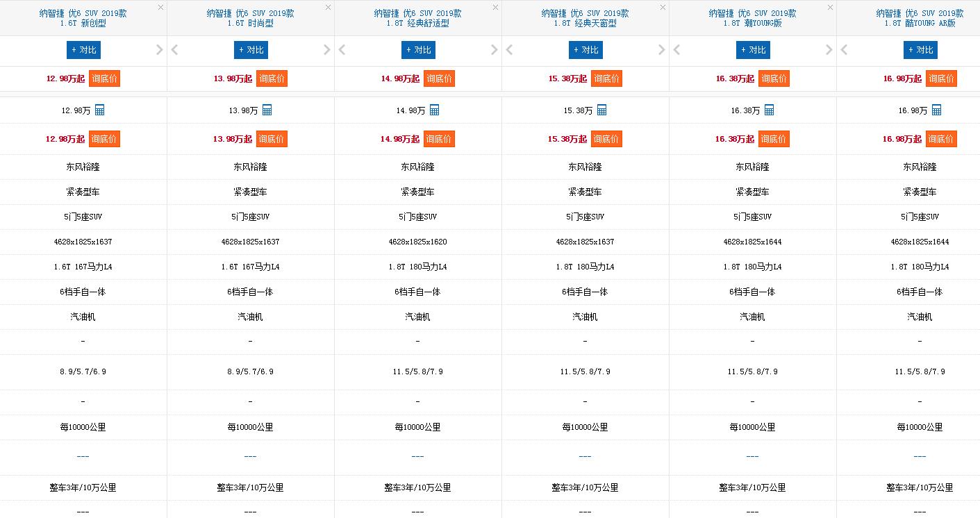Select 5门5座SUV in 1.6T 时尚型 column
The height and width of the screenshot is (518, 980).
(251, 217)
